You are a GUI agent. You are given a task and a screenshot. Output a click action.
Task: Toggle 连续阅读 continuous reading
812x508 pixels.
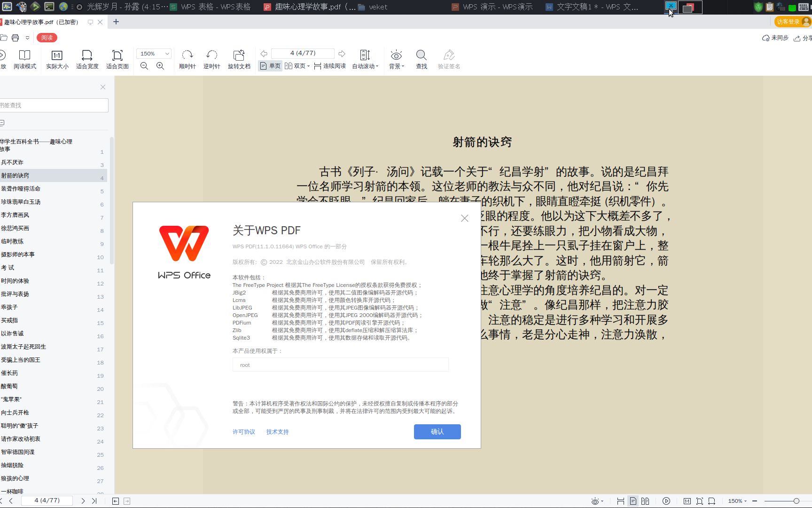click(330, 66)
